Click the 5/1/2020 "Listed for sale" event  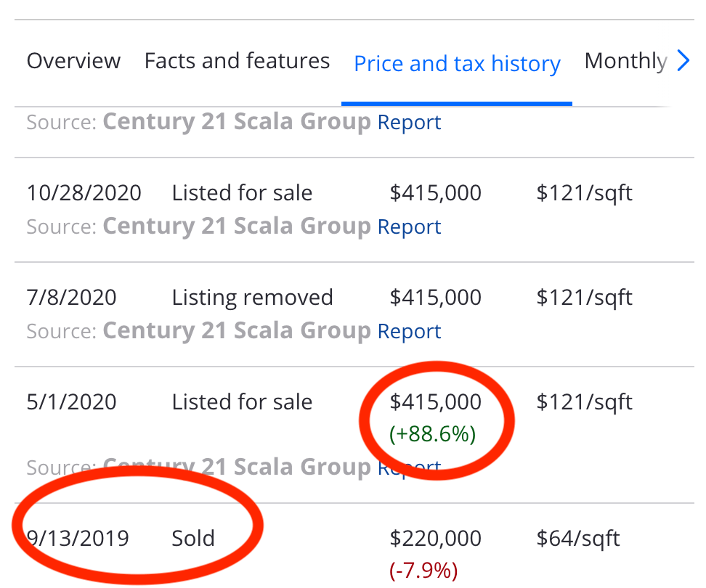click(242, 402)
